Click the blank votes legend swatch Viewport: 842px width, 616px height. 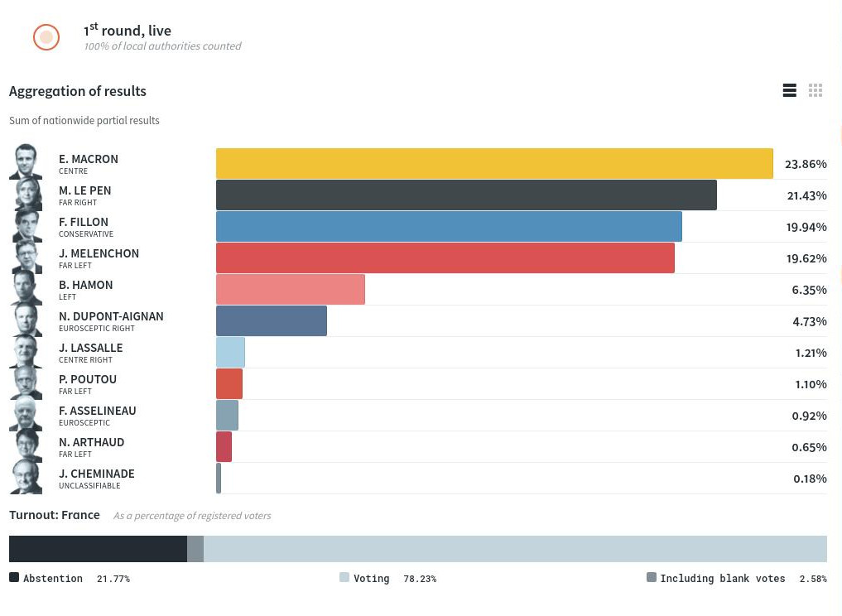(x=651, y=577)
